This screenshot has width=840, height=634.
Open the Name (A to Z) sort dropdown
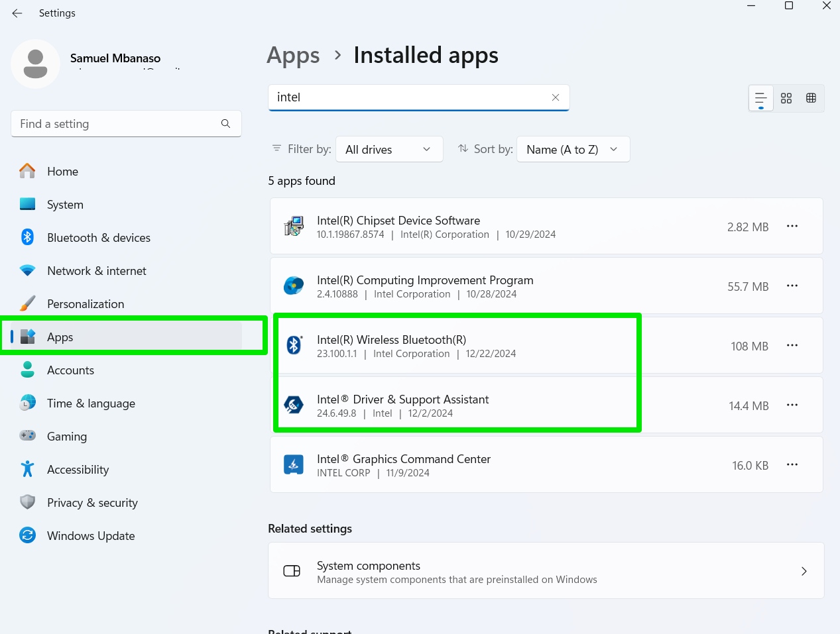click(573, 150)
